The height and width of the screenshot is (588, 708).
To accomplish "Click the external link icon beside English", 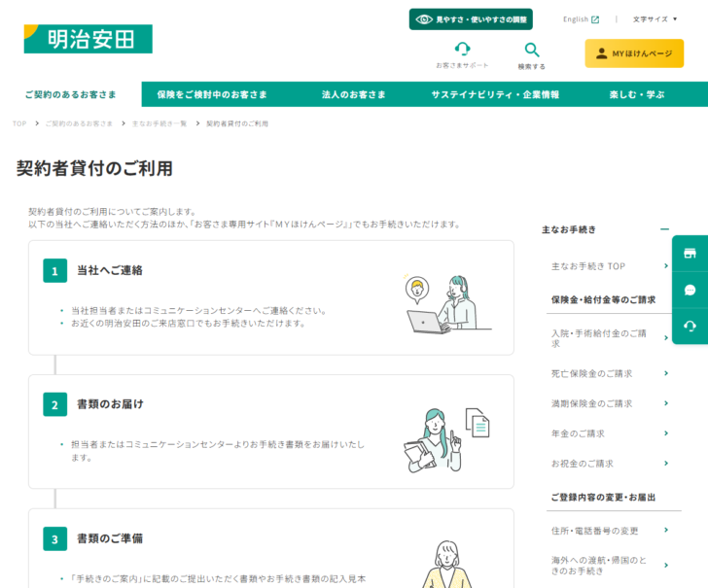I will tap(595, 19).
